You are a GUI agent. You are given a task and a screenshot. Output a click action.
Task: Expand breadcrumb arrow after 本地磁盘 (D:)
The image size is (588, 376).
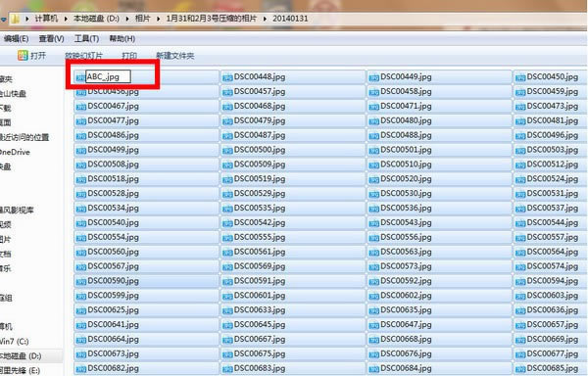[127, 19]
